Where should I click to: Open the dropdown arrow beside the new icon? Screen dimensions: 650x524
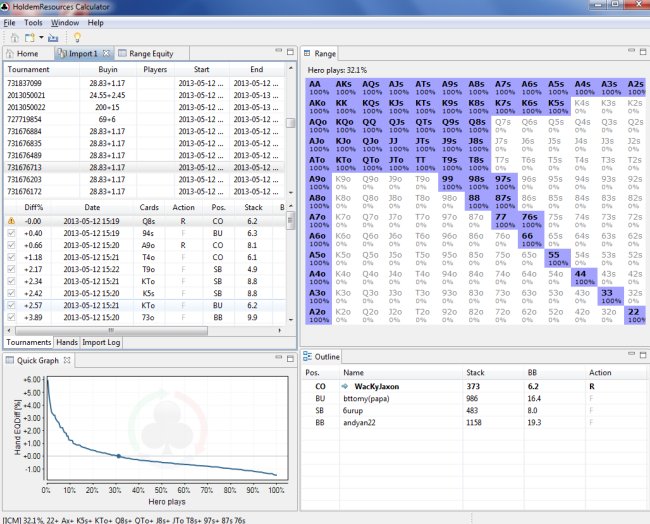coord(41,38)
